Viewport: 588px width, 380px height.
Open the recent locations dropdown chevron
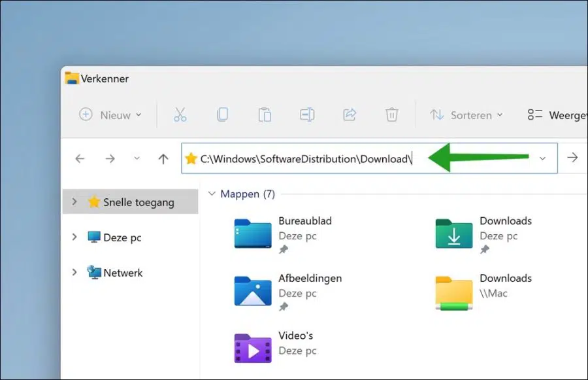(137, 158)
